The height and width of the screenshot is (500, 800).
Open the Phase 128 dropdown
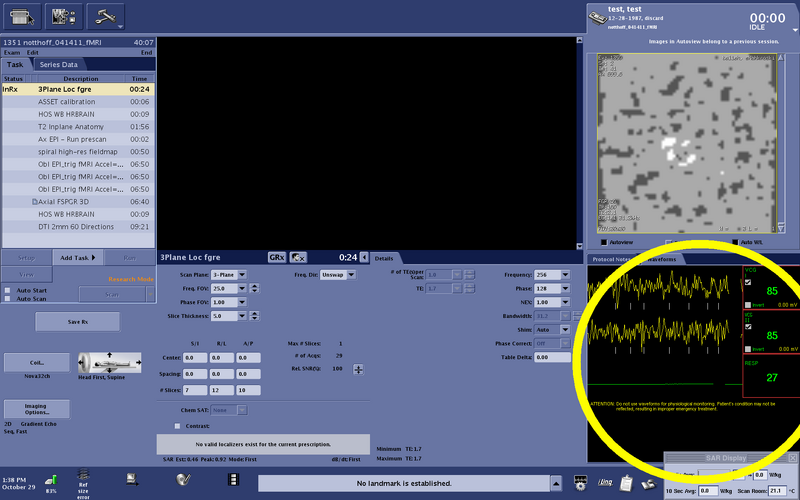(x=565, y=288)
